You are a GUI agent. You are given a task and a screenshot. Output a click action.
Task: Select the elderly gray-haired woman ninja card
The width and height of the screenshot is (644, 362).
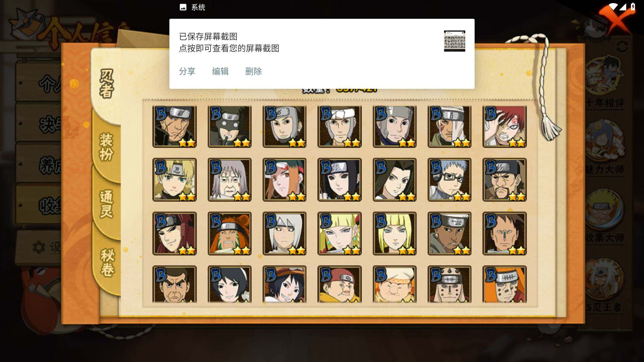(x=229, y=180)
